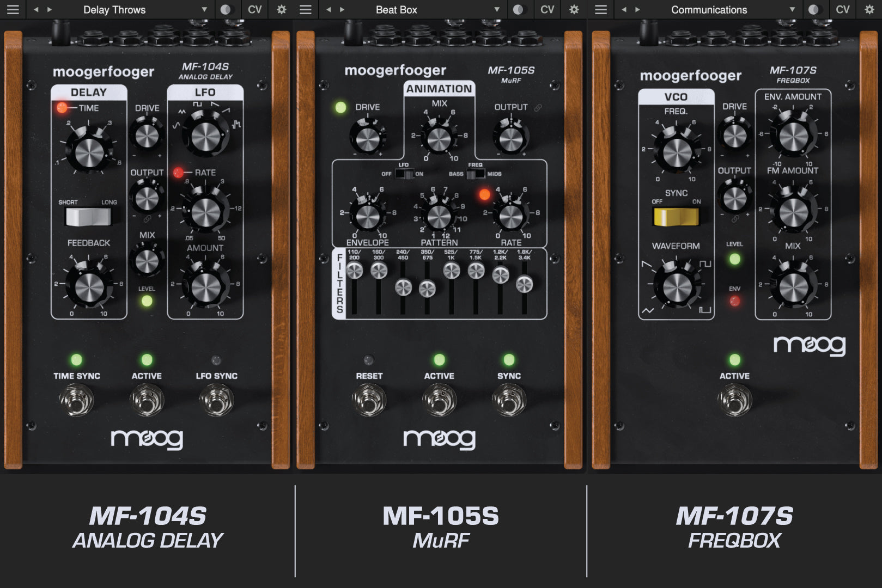
Task: Click previous preset arrow beside Delay Throws
Action: click(36, 10)
